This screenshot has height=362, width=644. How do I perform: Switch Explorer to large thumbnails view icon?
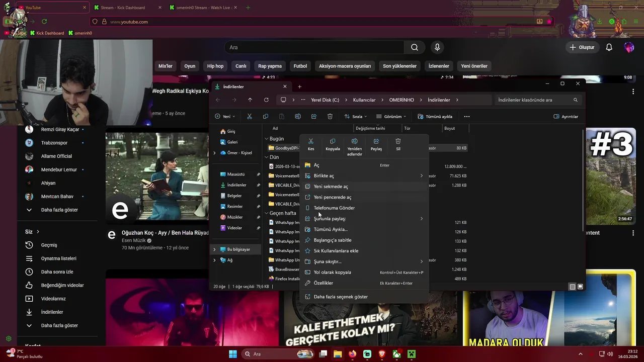pyautogui.click(x=580, y=287)
